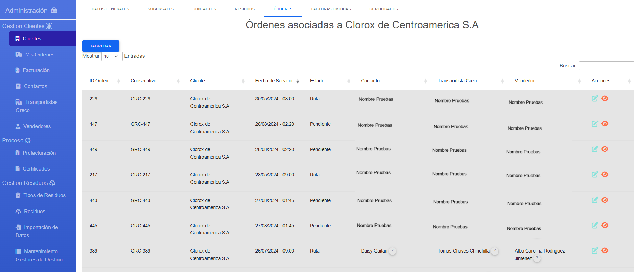Click the Buscar search field

pyautogui.click(x=606, y=66)
